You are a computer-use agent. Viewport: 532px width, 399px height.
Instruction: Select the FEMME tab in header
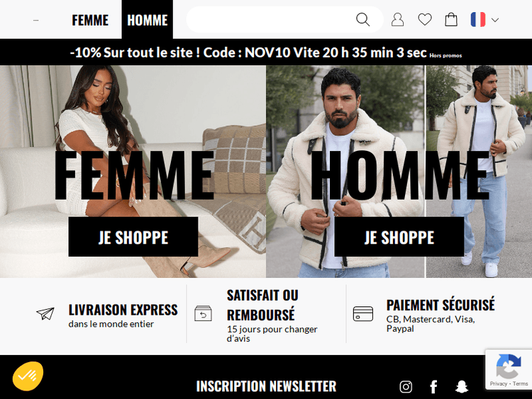90,20
